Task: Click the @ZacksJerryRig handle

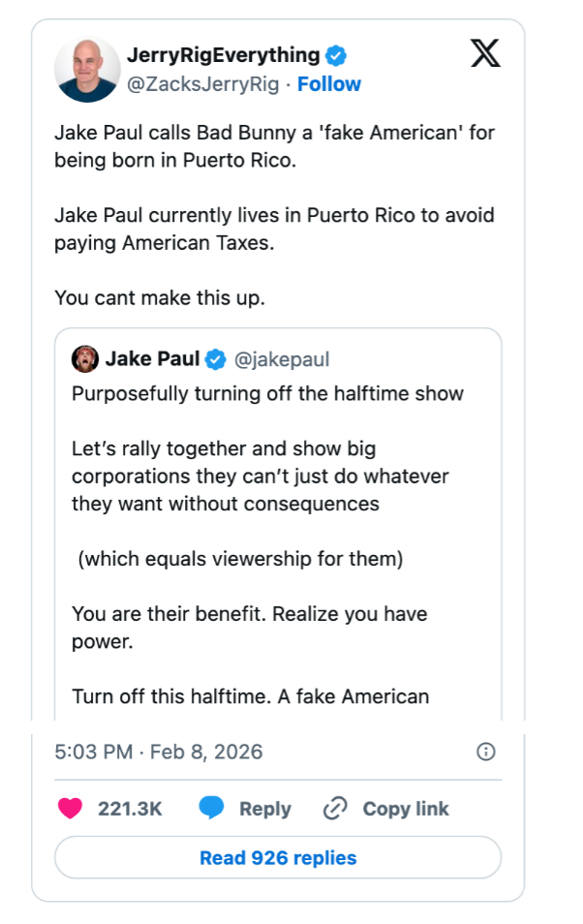Action: point(204,84)
